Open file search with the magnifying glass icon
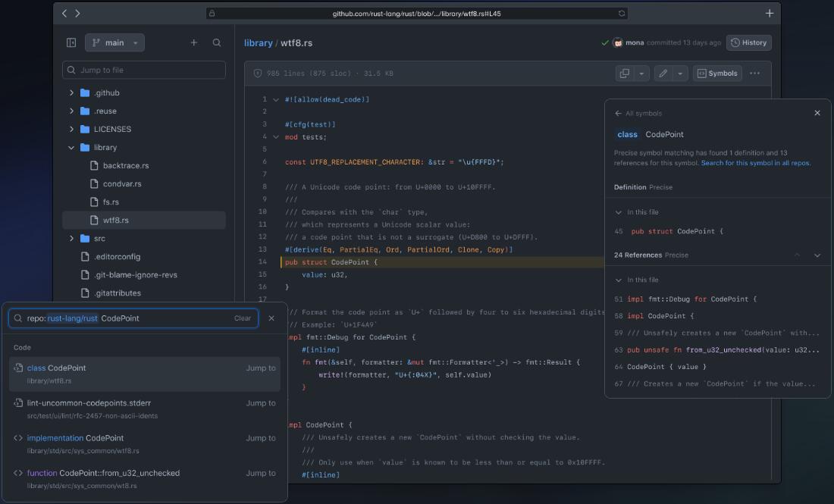Viewport: 834px width, 504px height. coord(217,42)
